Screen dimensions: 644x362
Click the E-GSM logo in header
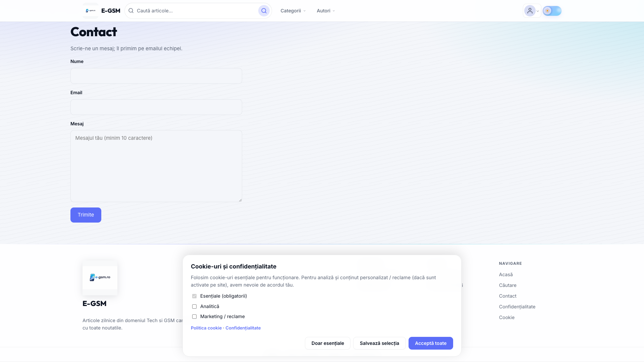(91, 11)
